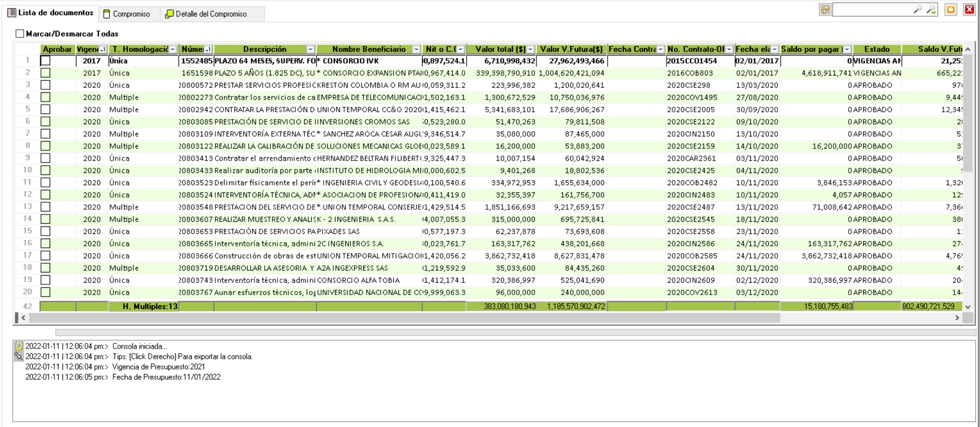Toggle the Marcar/Desmarcar Todas checkbox
The image size is (980, 427).
pyautogui.click(x=20, y=34)
